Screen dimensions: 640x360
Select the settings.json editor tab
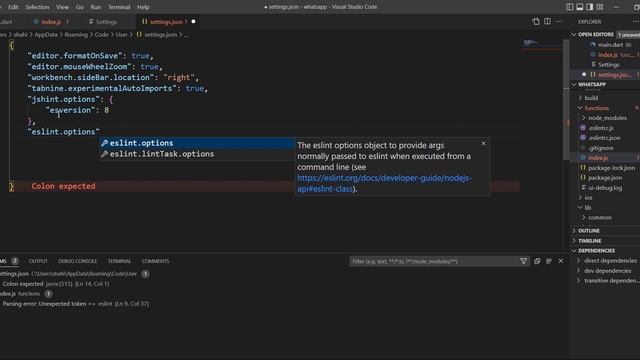168,22
